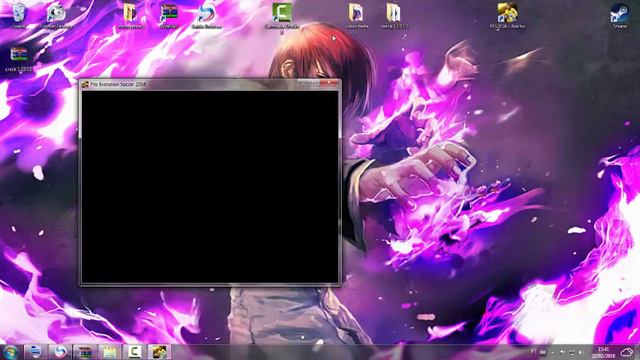Viewport: 640px width, 360px height.
Task: Click the cloud icon in the taskbar corner
Action: click(x=627, y=352)
